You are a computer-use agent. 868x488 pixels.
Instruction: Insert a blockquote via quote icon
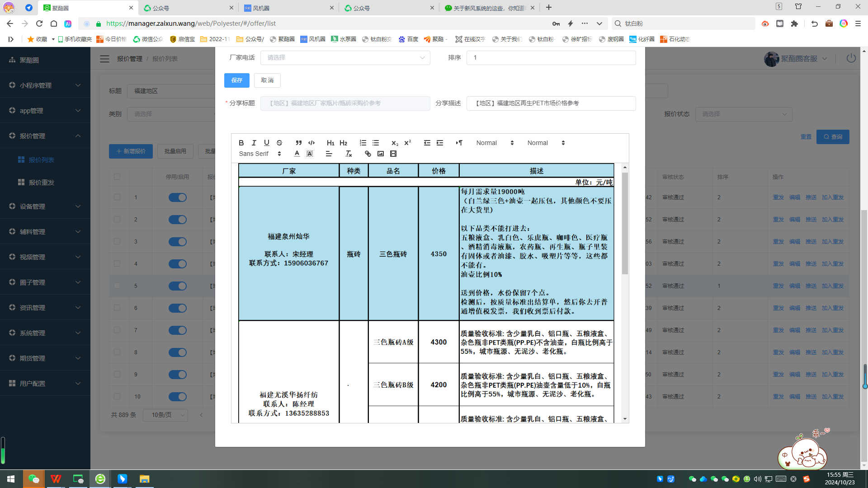pyautogui.click(x=298, y=143)
